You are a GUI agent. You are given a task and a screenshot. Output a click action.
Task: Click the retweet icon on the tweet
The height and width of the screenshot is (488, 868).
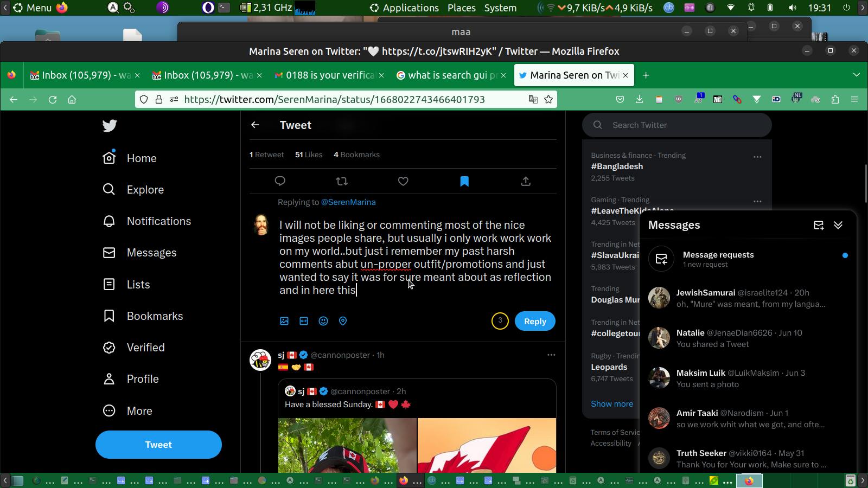pos(342,181)
